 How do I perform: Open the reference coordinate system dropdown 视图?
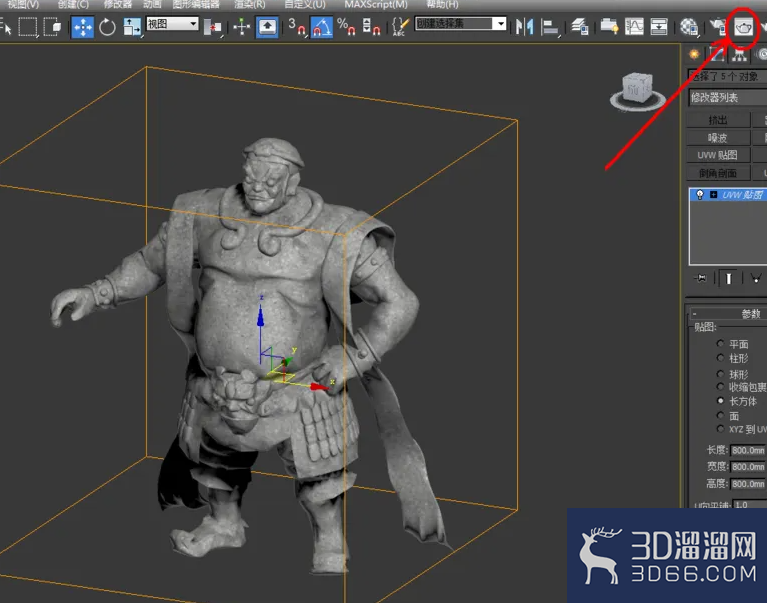(173, 24)
